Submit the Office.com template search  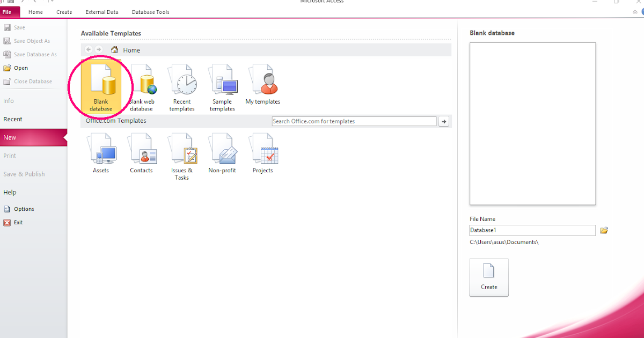pyautogui.click(x=444, y=121)
